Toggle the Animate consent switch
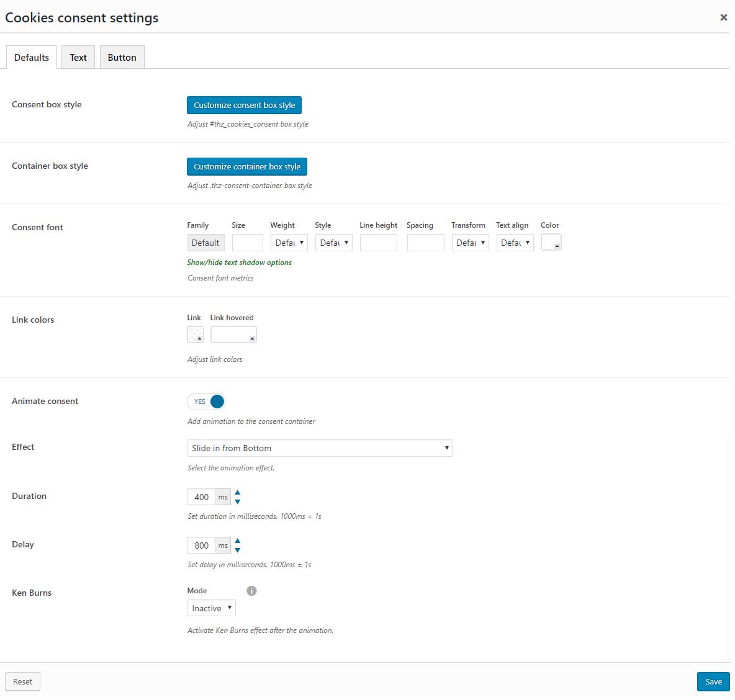735x700 pixels. point(206,402)
